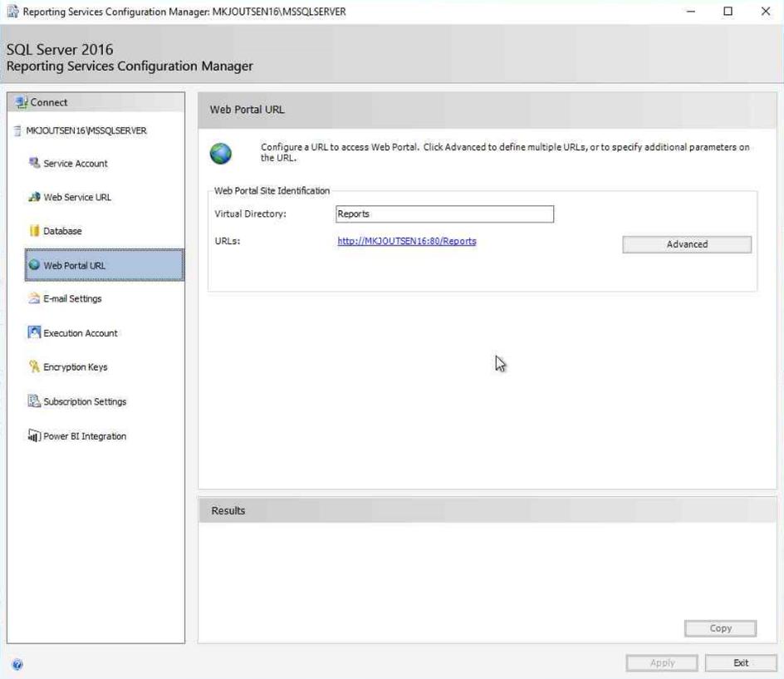Click the Connect button label

pos(49,102)
